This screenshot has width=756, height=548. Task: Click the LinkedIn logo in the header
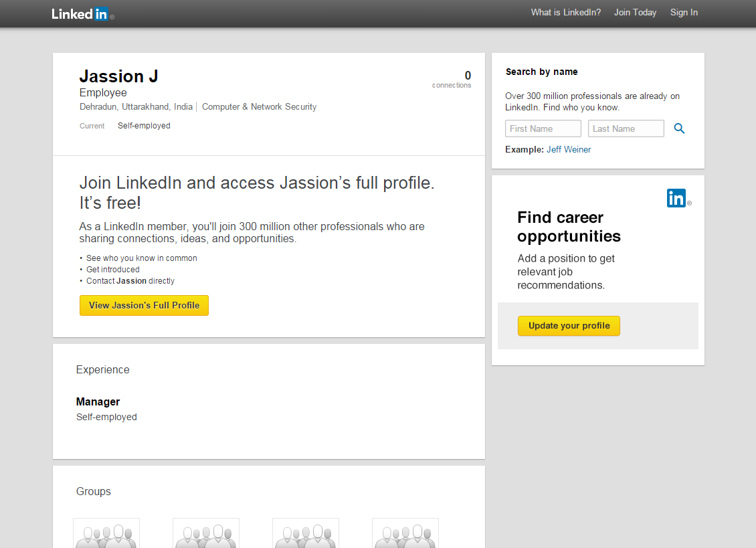82,13
